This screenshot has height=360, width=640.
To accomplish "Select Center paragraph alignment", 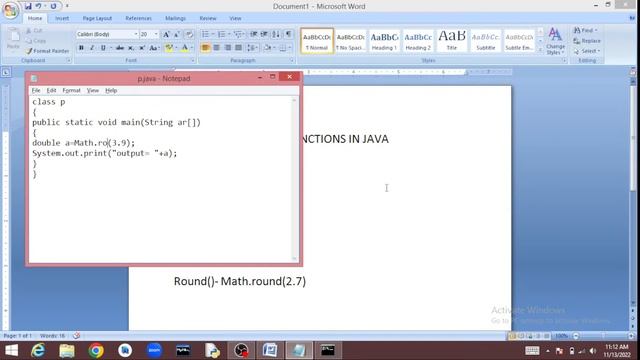I will [216, 48].
